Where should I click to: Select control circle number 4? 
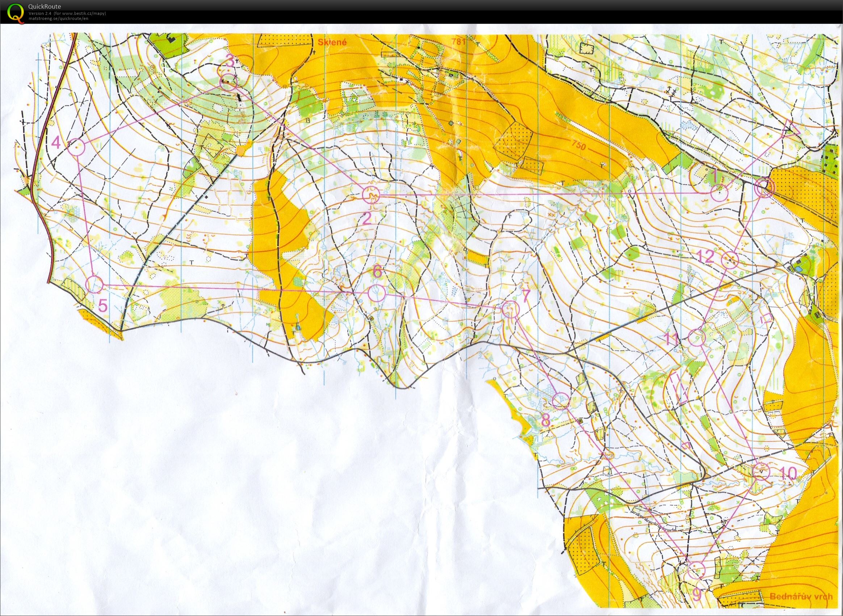[x=77, y=148]
